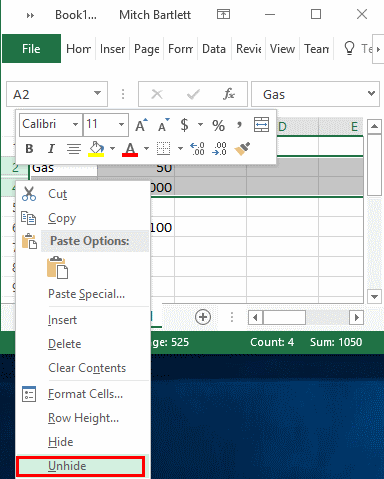
Task: Open the font size 11 dropdown
Action: 121,125
